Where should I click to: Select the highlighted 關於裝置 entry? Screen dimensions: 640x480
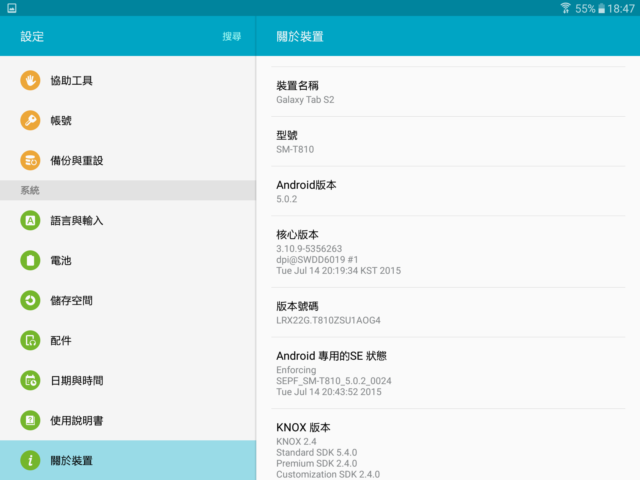point(128,460)
